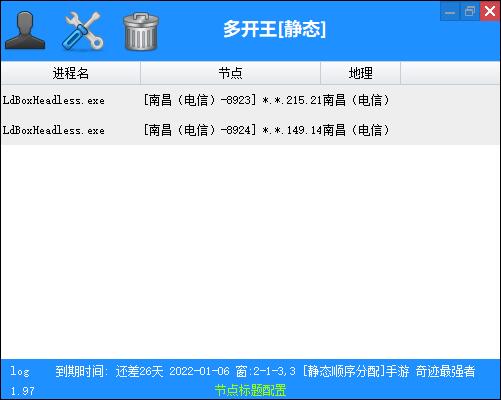Click the [静态顺序分配]手游 status text

coord(356,371)
